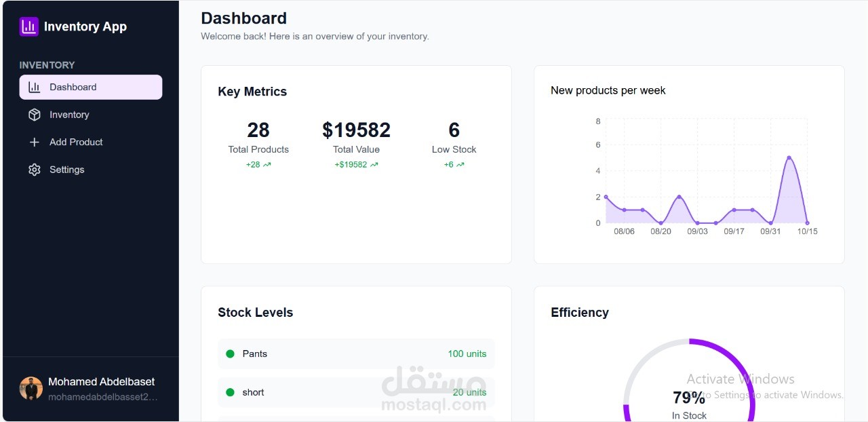Go to the Add Product page
The width and height of the screenshot is (868, 422).
pos(76,142)
